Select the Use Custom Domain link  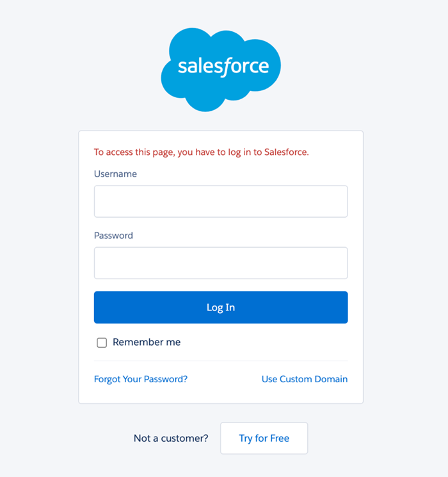(x=305, y=379)
